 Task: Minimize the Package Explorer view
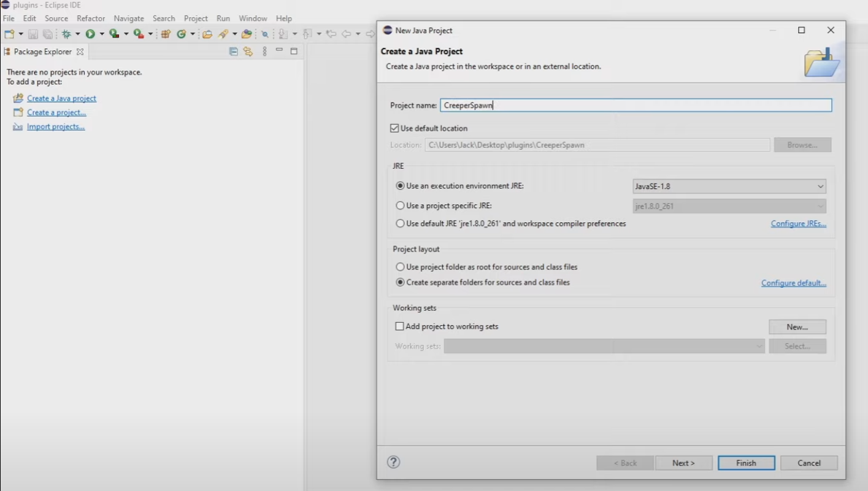[x=279, y=50]
